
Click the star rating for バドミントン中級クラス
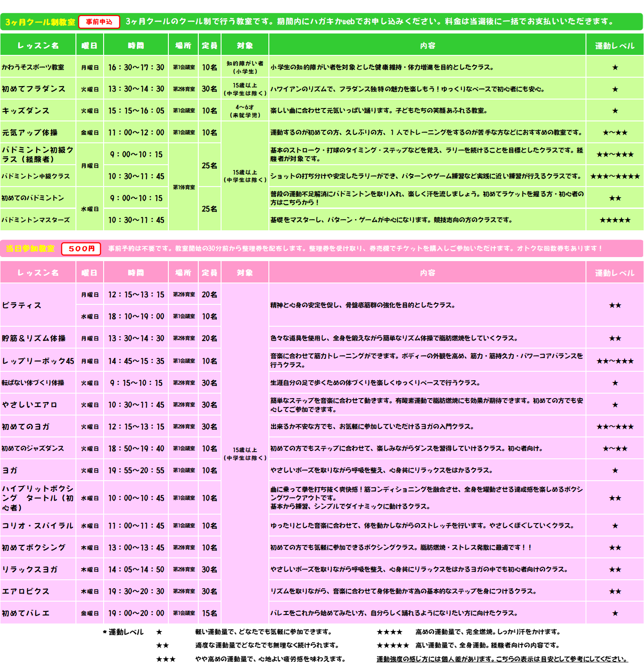(x=615, y=176)
